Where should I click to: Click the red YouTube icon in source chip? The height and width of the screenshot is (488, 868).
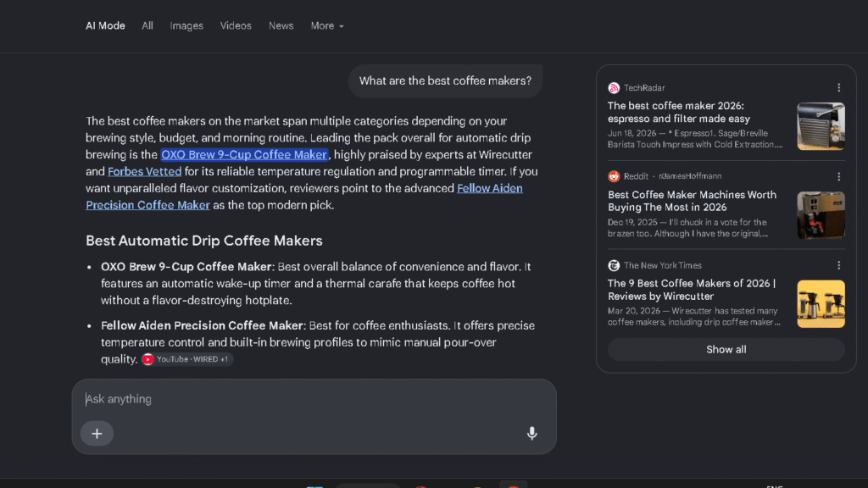147,359
